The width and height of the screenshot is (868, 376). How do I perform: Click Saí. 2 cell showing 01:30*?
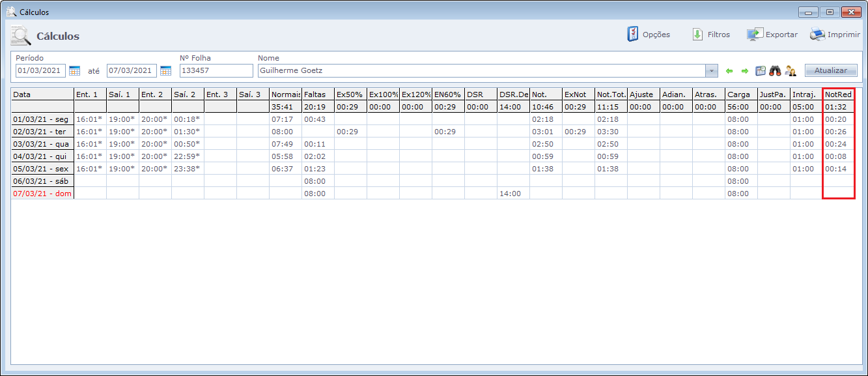(188, 132)
